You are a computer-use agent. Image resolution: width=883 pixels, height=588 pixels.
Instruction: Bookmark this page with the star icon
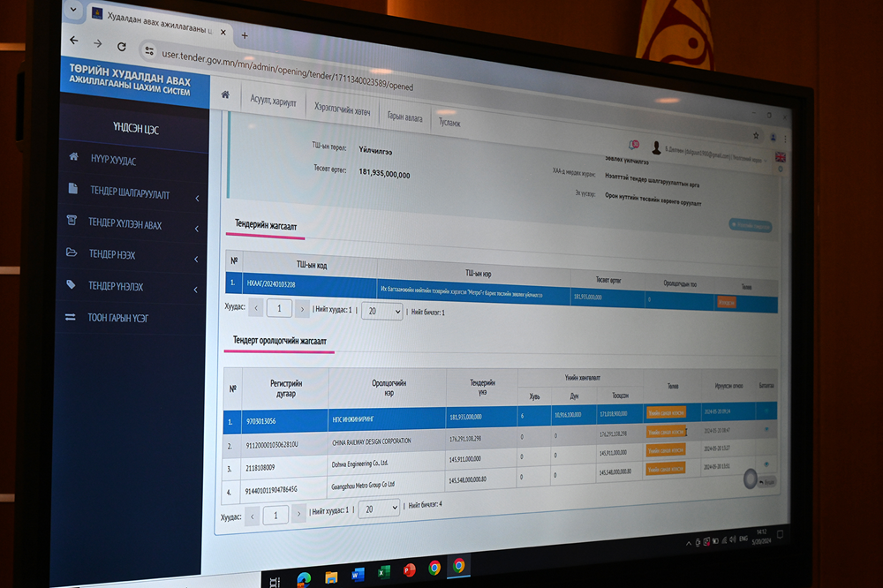pos(756,136)
